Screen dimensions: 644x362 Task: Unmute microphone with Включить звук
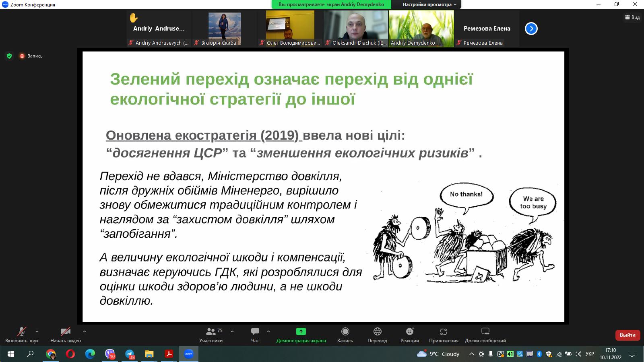point(21,335)
